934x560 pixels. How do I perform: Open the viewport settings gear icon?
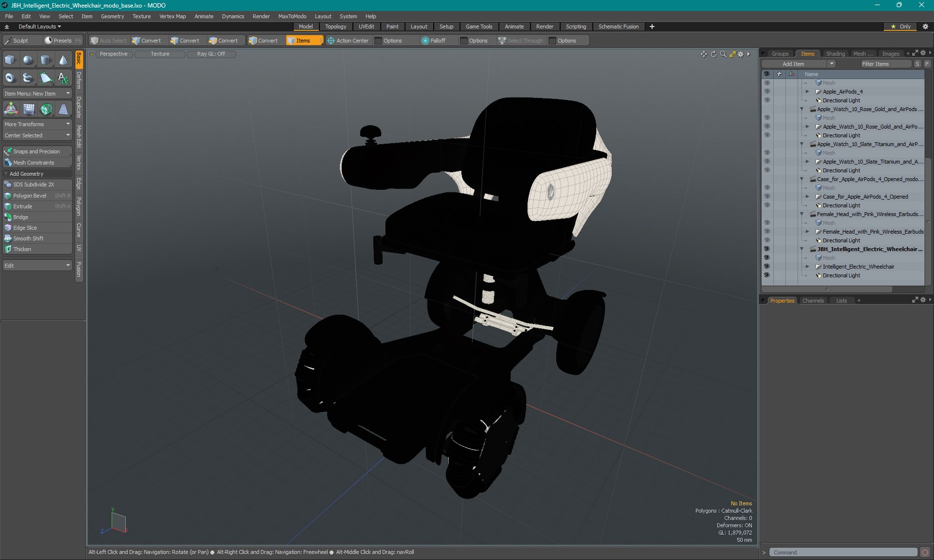(x=740, y=54)
